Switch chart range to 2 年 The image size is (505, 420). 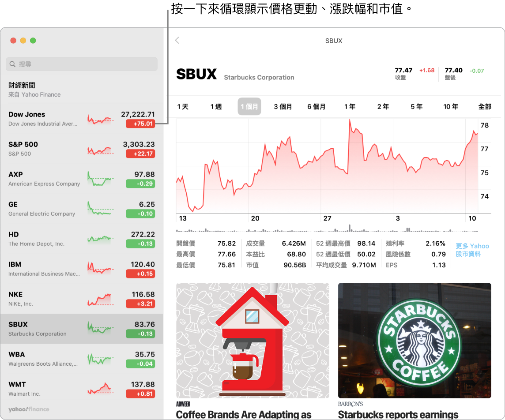point(383,106)
